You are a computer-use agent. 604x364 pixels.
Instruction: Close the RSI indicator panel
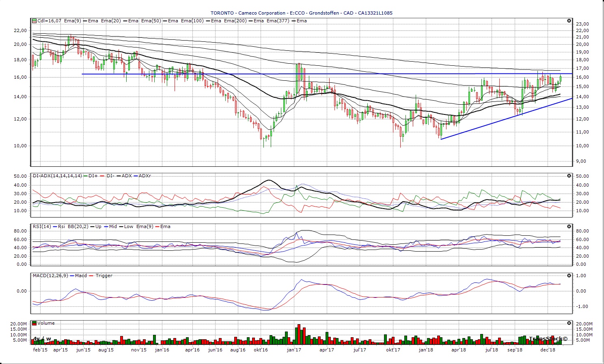coord(569,226)
